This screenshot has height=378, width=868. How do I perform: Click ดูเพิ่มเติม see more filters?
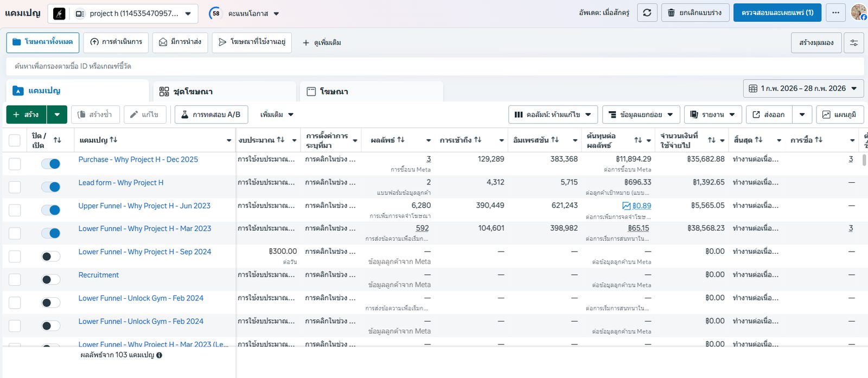tap(322, 42)
